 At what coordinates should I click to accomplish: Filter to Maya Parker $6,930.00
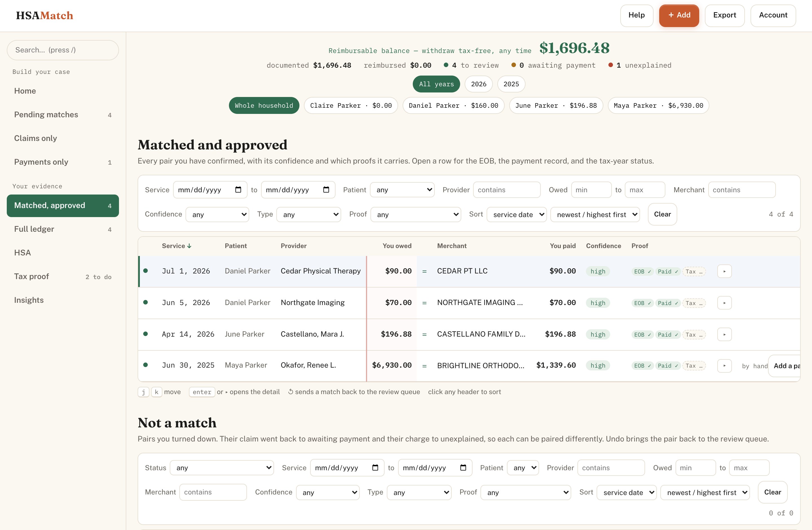(x=658, y=105)
